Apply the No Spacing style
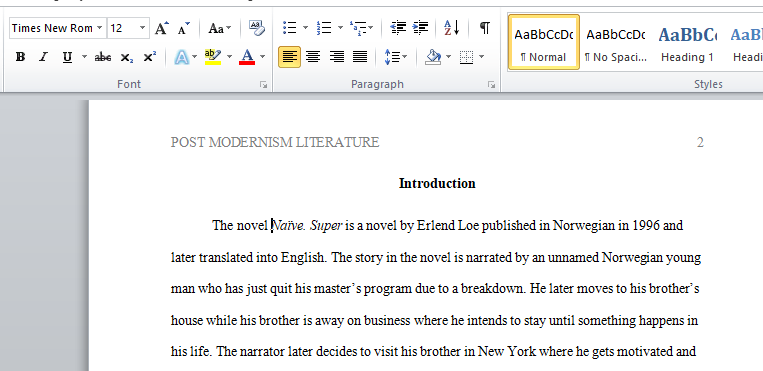 point(616,42)
